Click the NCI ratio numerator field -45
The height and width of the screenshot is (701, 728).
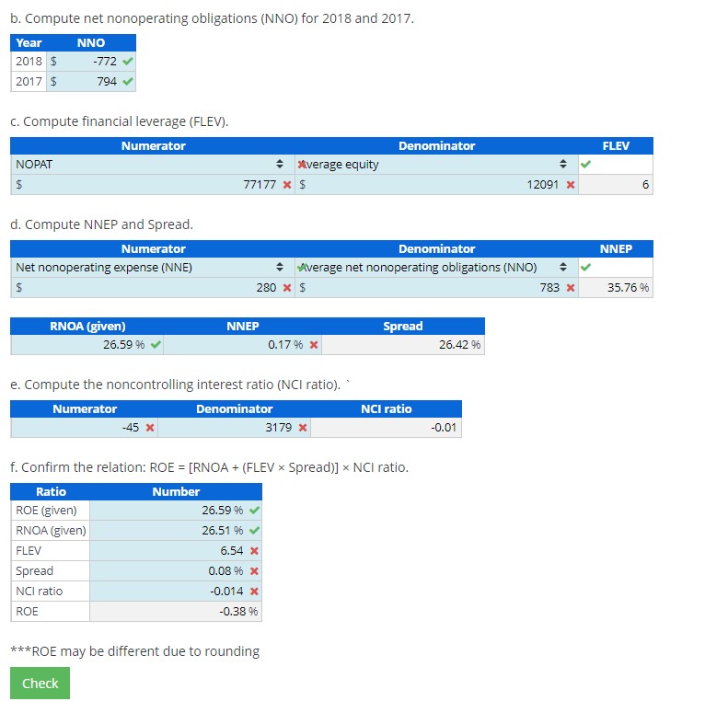click(85, 427)
